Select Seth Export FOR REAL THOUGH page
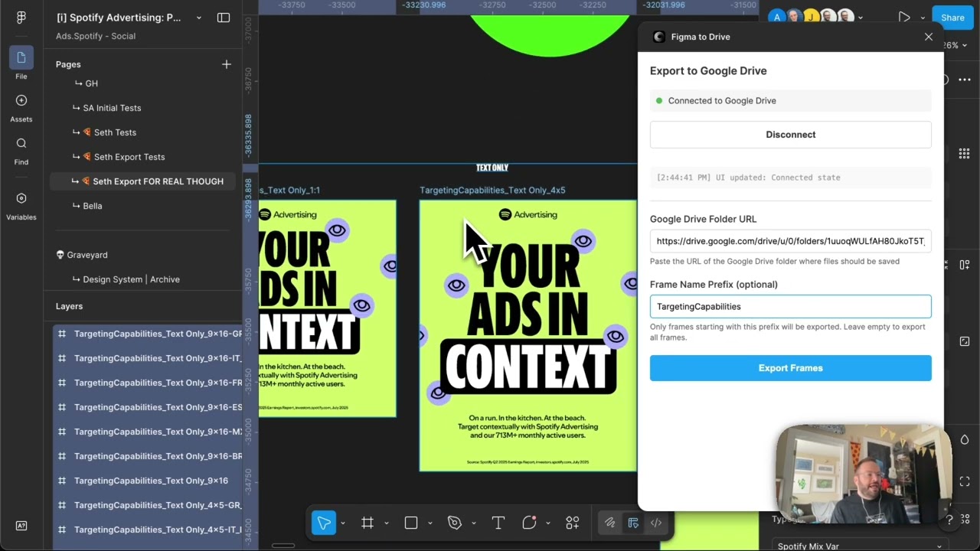 142,181
